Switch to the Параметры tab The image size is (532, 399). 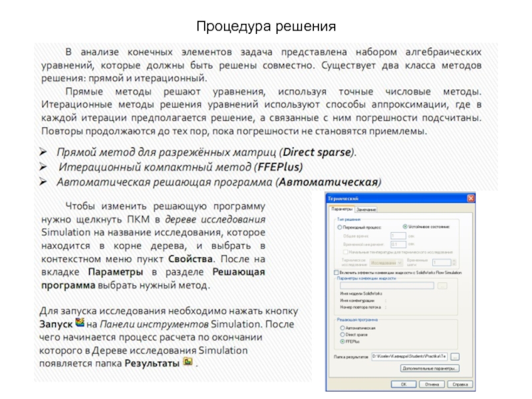(342, 209)
